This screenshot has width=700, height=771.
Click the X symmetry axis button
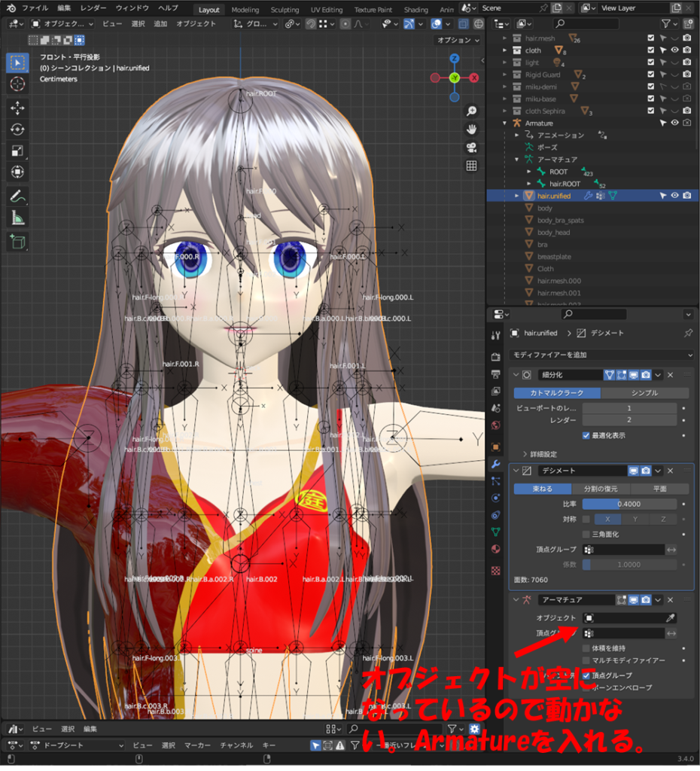pos(607,520)
